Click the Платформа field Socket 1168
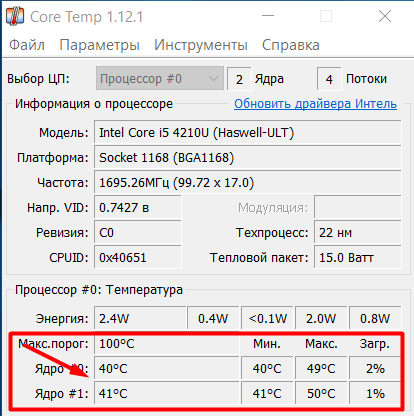Screen dimensions: 414x416 tap(248, 158)
